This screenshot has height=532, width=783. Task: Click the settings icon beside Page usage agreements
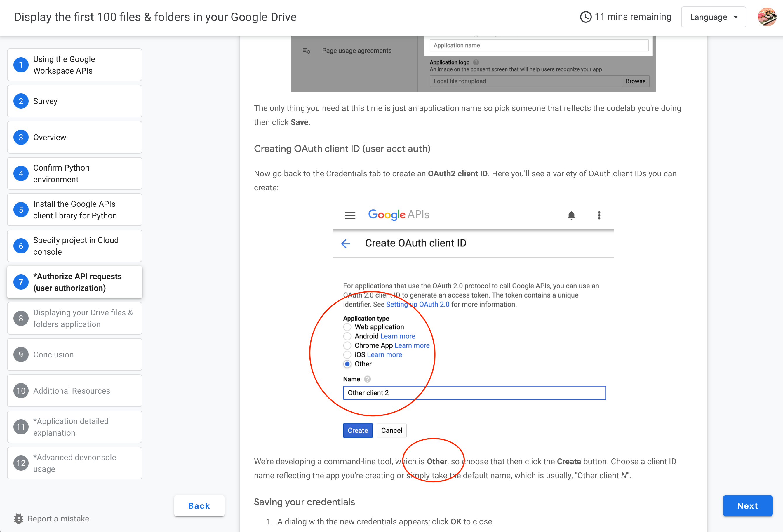(307, 51)
